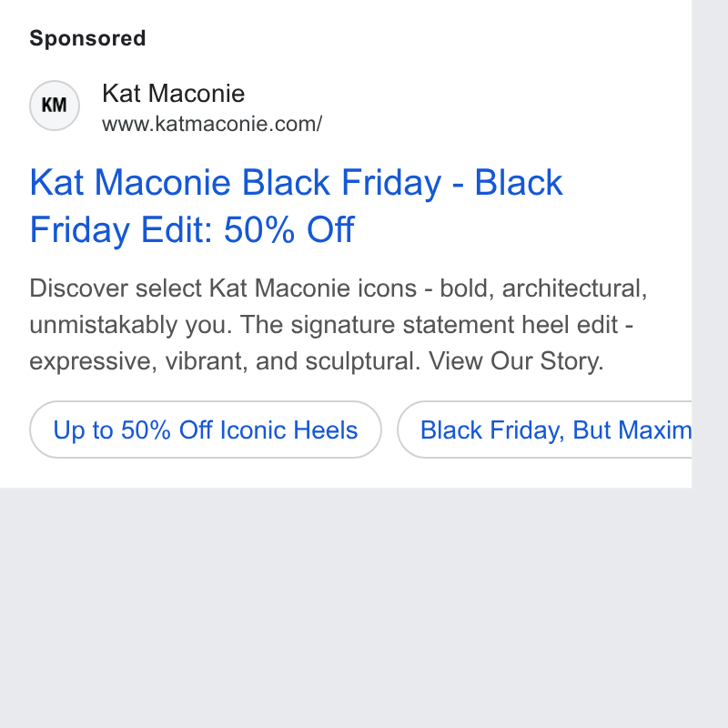Open the Black Friday, But Maxim sitelink chip
728x728 pixels.
[x=544, y=430]
